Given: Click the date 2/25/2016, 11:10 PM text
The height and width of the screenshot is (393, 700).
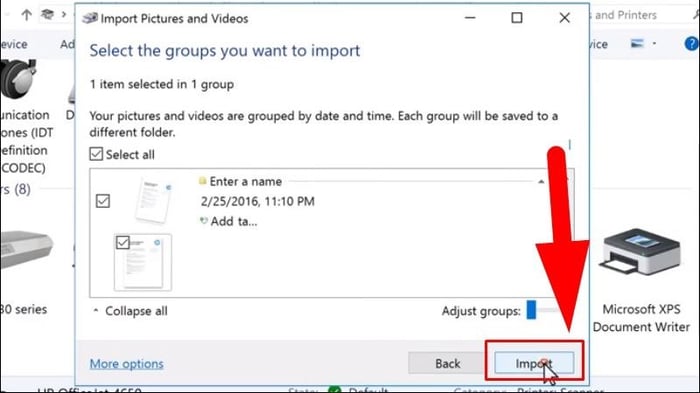Looking at the screenshot, I should point(258,201).
